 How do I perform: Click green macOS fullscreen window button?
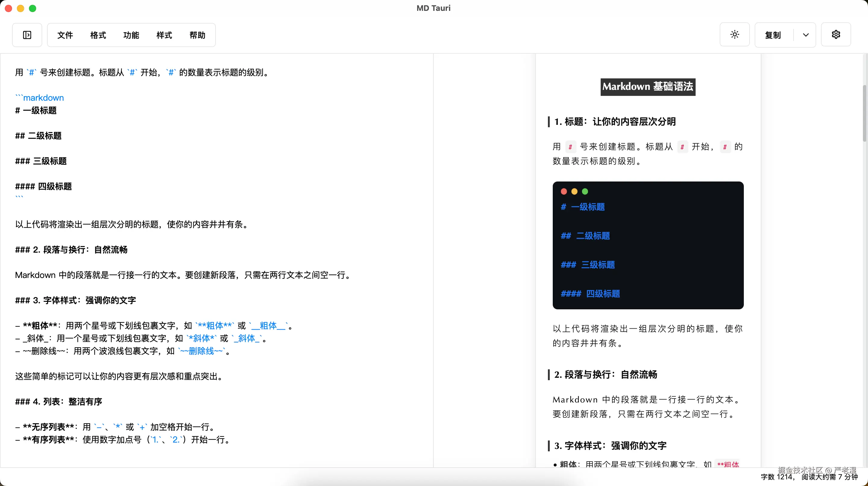33,8
